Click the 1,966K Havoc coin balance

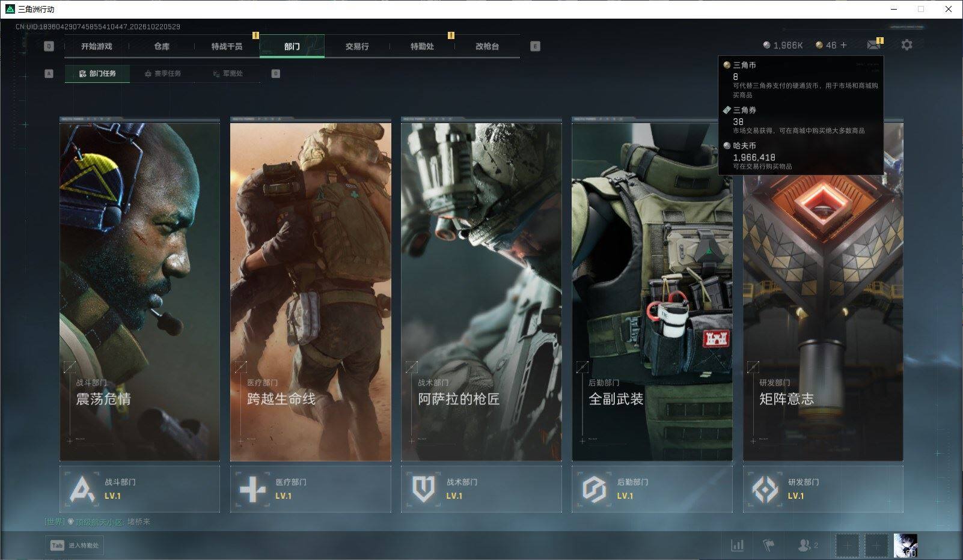tap(783, 45)
